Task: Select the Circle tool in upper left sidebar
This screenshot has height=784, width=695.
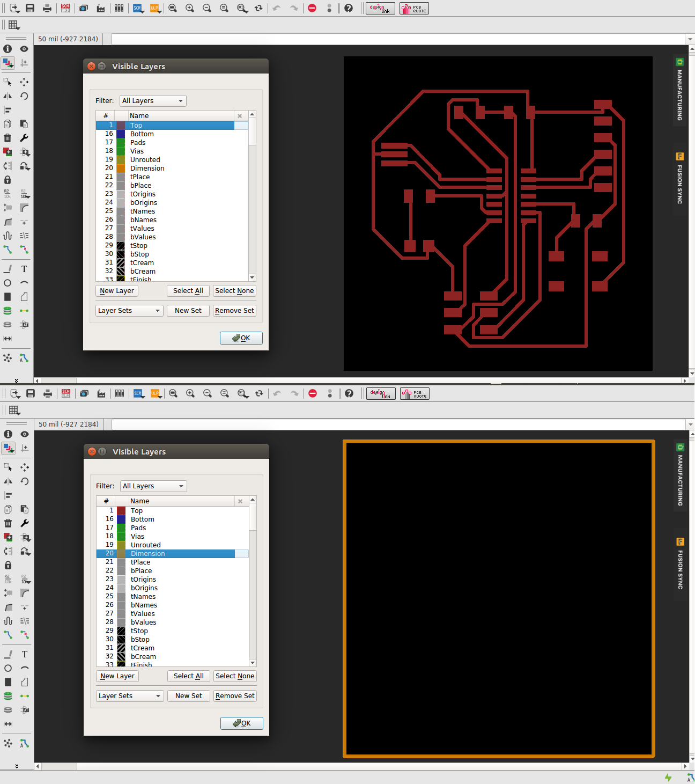Action: (8, 283)
